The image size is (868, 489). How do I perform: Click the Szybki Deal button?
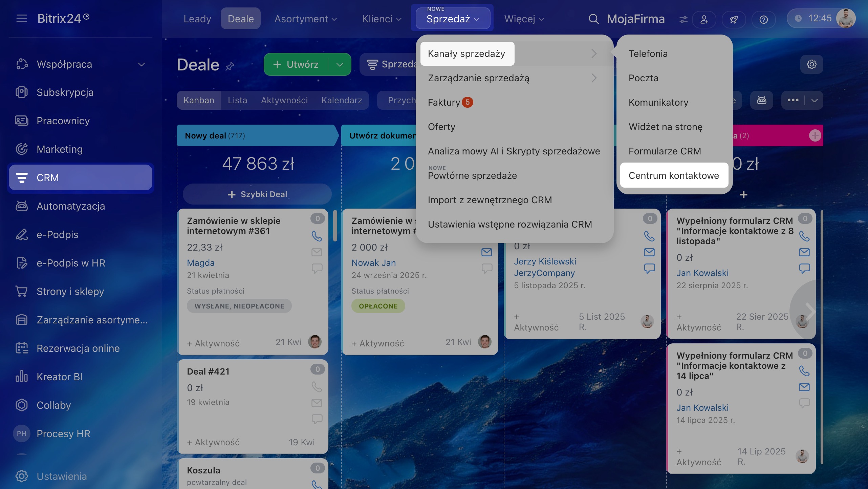coord(257,194)
